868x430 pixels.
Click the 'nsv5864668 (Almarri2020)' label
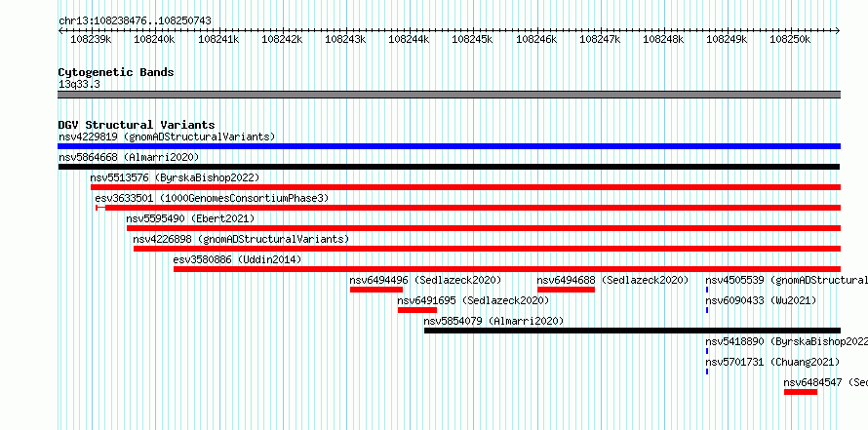click(129, 157)
